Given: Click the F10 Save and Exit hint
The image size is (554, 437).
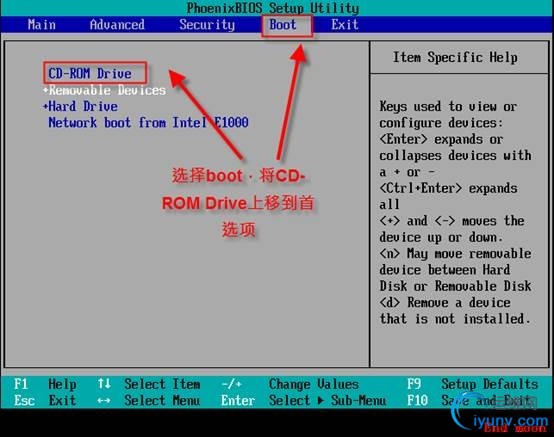Looking at the screenshot, I should [x=469, y=400].
